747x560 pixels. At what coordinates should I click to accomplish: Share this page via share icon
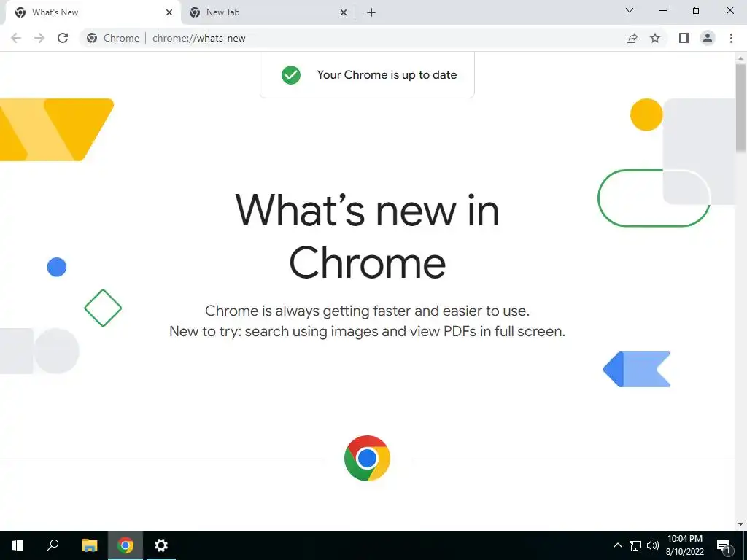(632, 38)
